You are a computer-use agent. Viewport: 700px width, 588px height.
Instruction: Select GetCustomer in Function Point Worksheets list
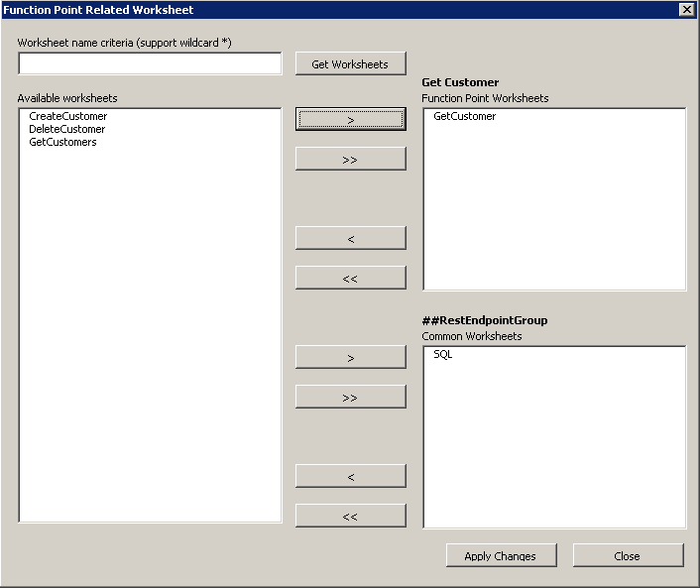coord(464,116)
